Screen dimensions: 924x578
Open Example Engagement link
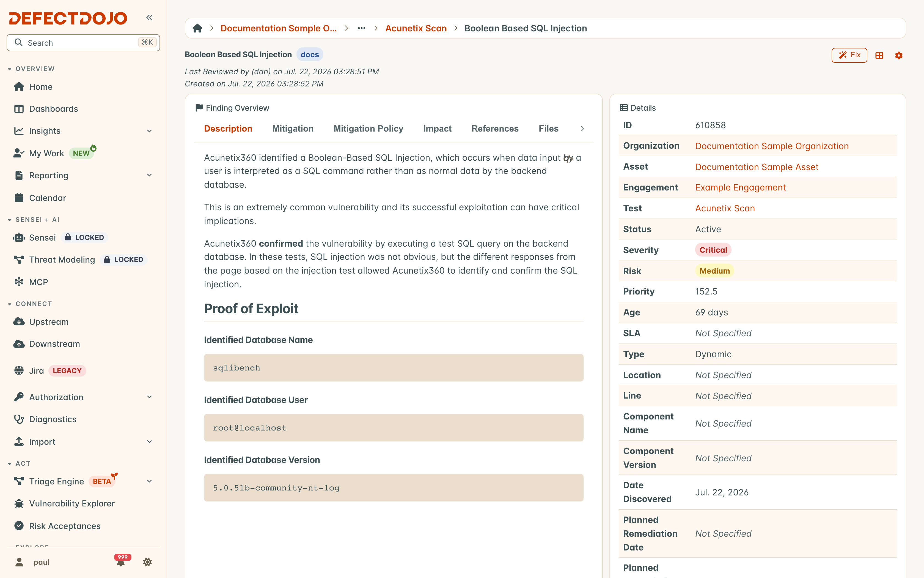(740, 187)
